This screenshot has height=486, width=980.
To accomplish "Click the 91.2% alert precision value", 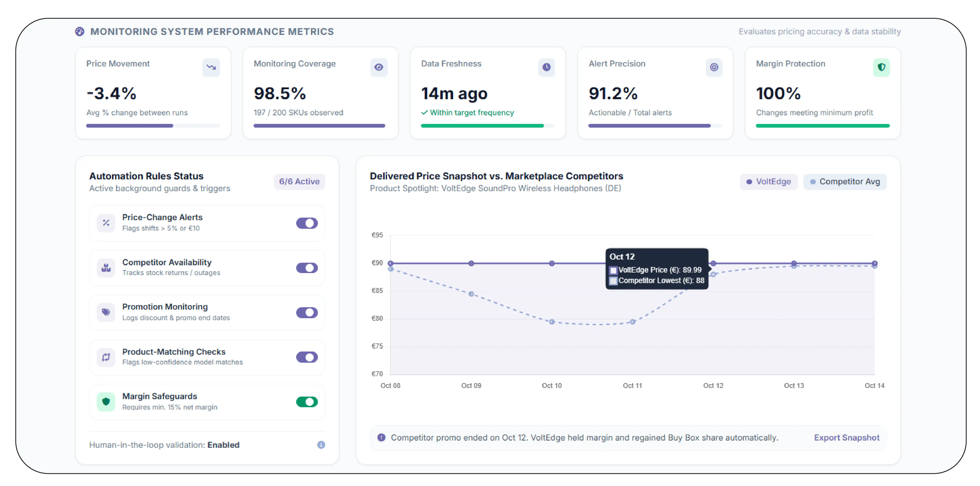I will [613, 93].
